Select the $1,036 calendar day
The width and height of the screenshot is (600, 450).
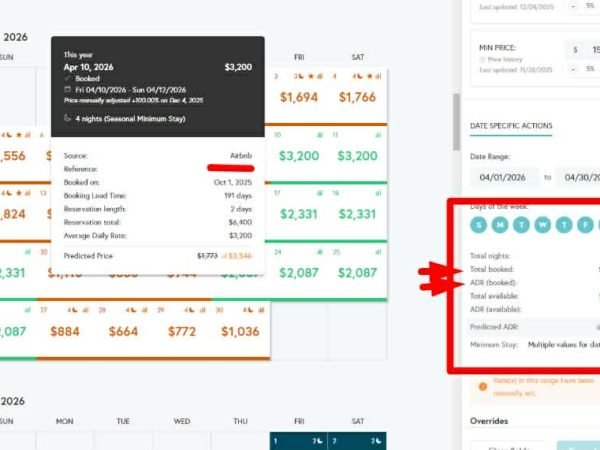(240, 330)
